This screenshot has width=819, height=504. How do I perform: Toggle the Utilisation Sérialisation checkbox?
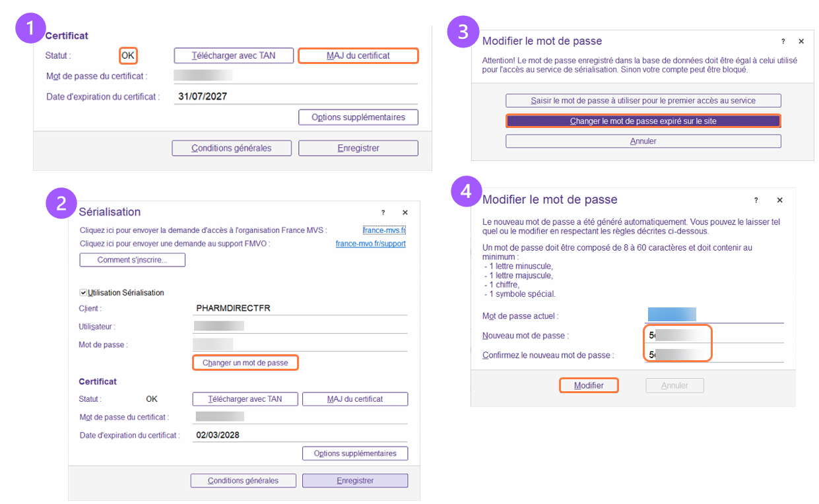tap(83, 292)
